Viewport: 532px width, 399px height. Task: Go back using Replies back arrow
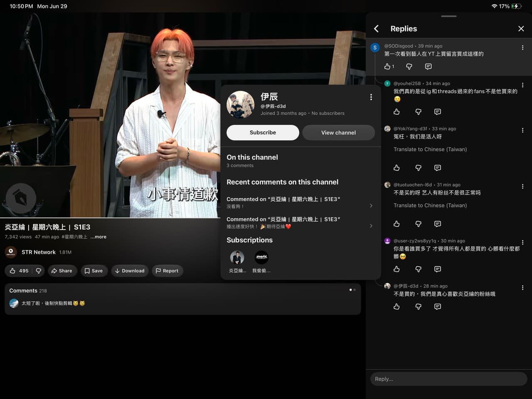pyautogui.click(x=376, y=29)
